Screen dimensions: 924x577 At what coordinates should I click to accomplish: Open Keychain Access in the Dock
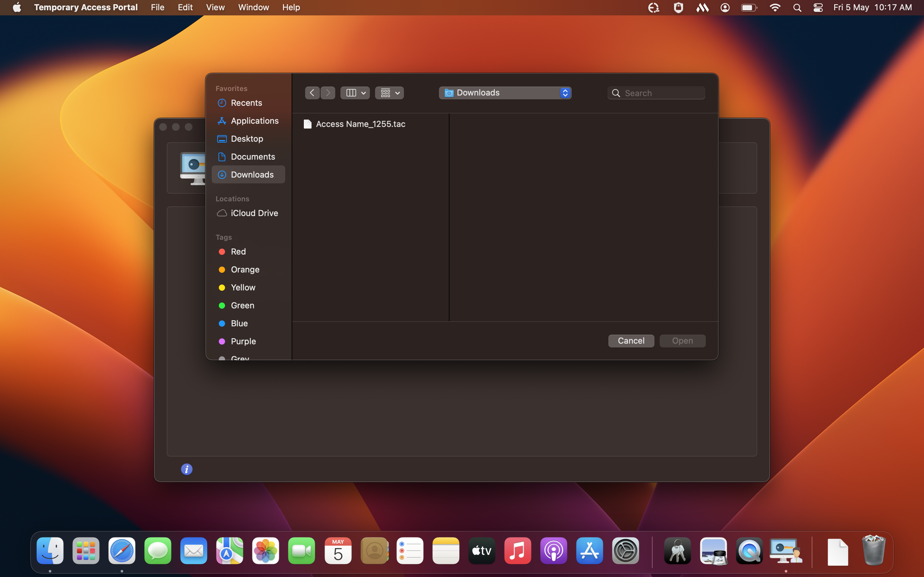coord(677,551)
